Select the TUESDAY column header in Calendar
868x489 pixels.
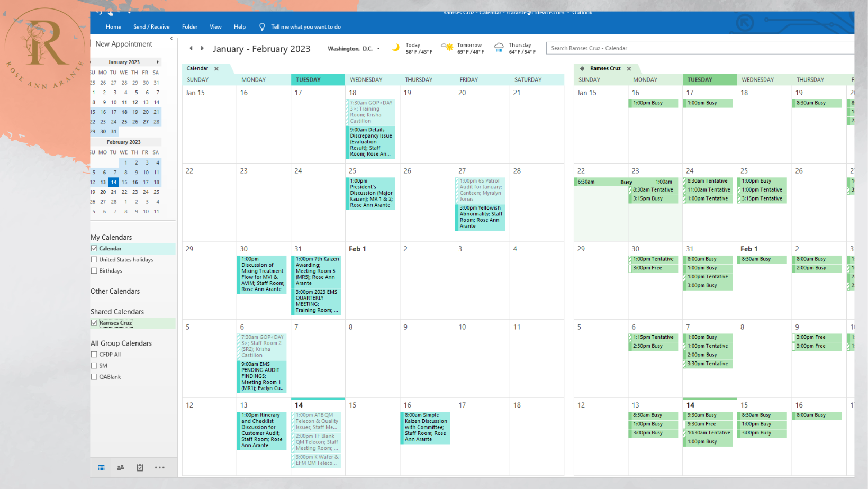click(318, 80)
